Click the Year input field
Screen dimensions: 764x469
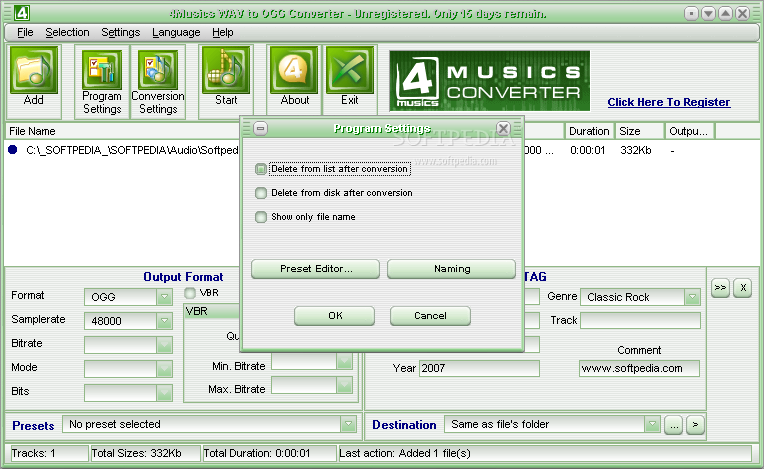coord(479,368)
